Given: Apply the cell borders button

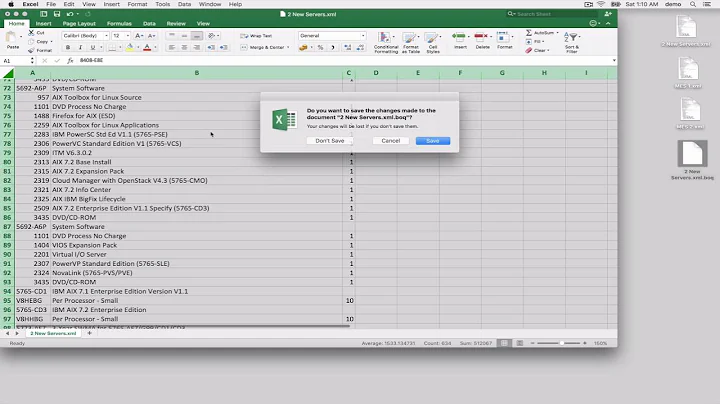Looking at the screenshot, I should [112, 47].
